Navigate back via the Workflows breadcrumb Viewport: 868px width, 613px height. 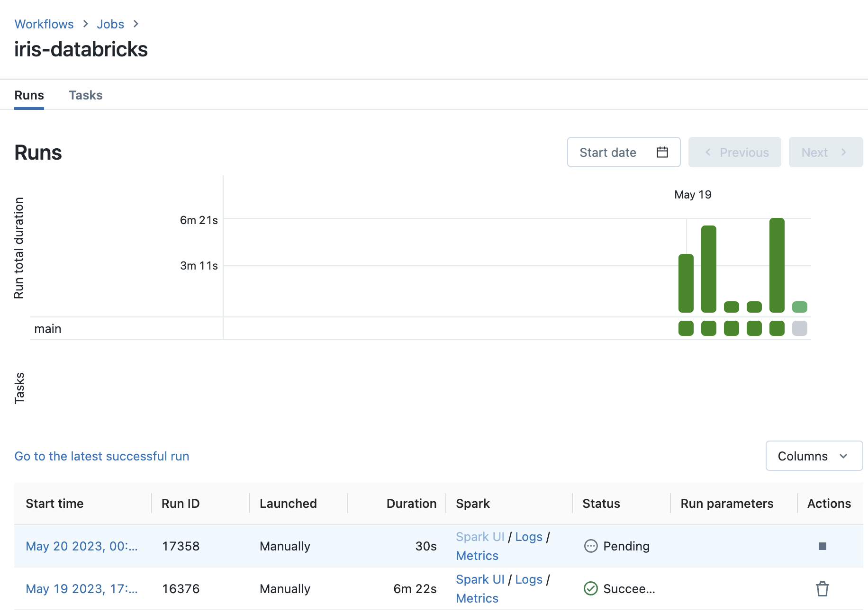click(x=44, y=23)
